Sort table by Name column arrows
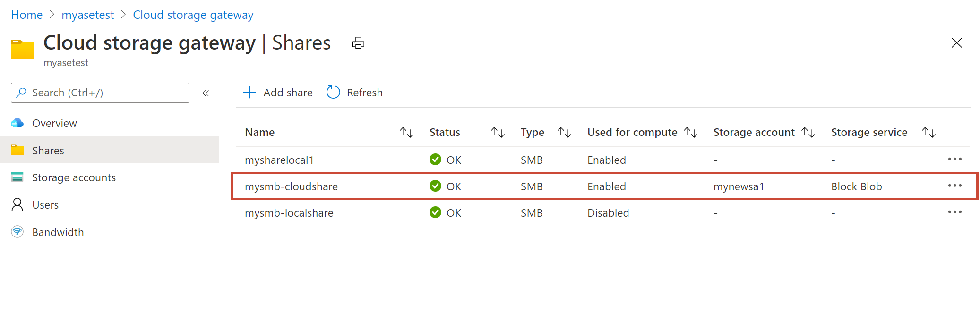980x312 pixels. pos(406,133)
